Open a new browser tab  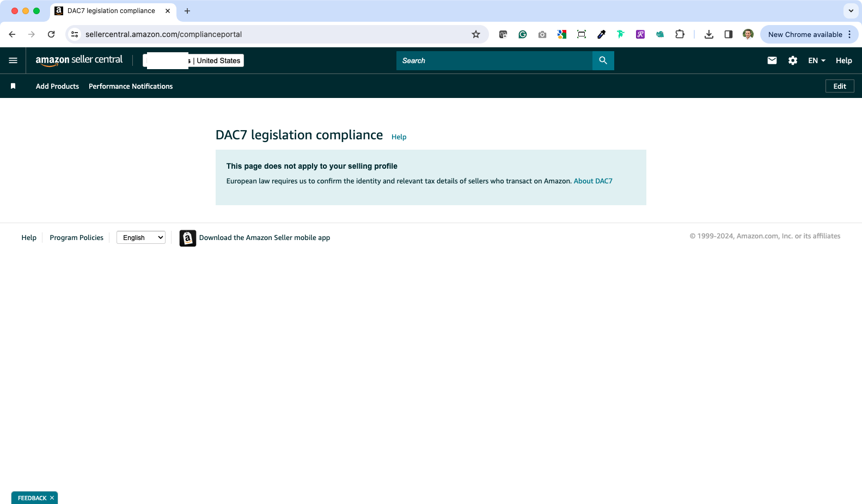tap(187, 11)
